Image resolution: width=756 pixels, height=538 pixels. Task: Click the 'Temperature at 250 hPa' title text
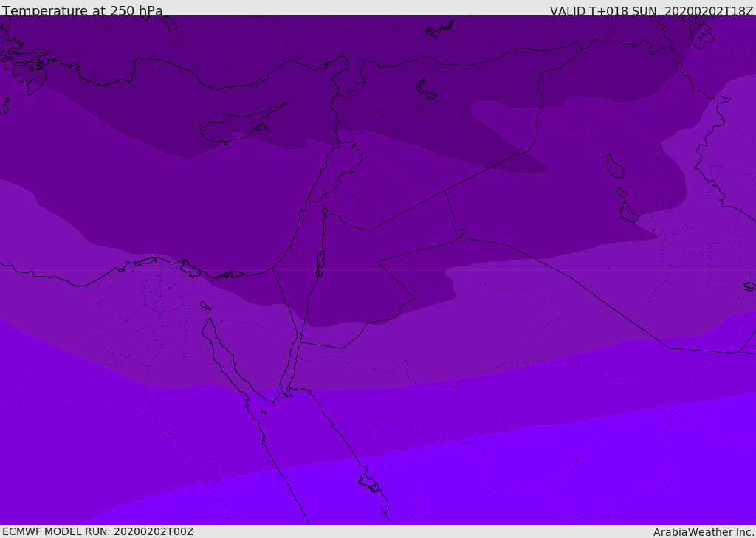click(x=83, y=10)
